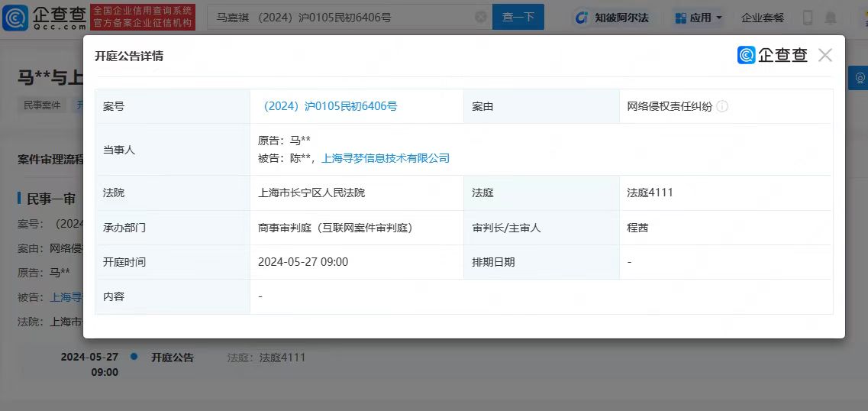Clear the search box with the X icon
This screenshot has width=868, height=411.
point(481,17)
